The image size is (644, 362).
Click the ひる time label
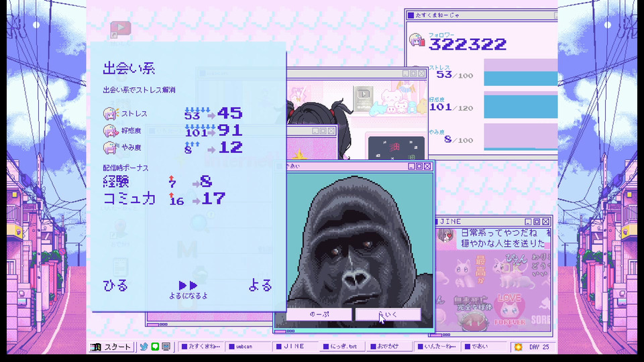(x=115, y=286)
